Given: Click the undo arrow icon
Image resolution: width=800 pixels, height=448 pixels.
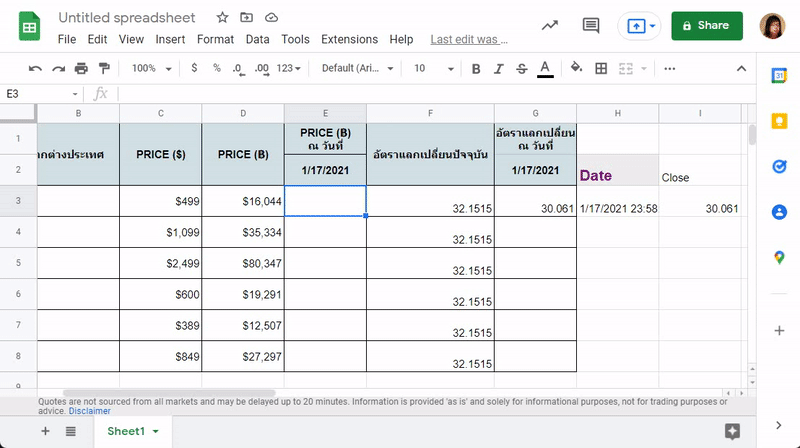Looking at the screenshot, I should [x=35, y=68].
